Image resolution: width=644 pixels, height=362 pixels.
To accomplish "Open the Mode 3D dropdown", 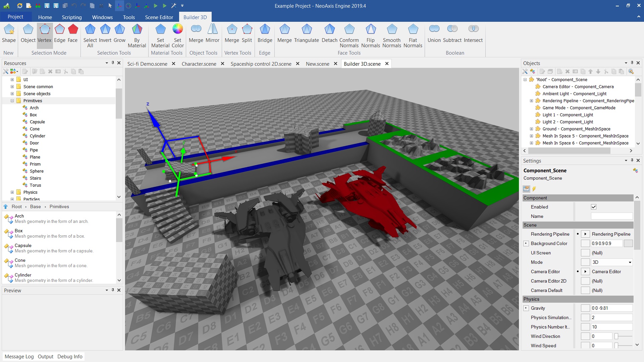I will click(630, 262).
